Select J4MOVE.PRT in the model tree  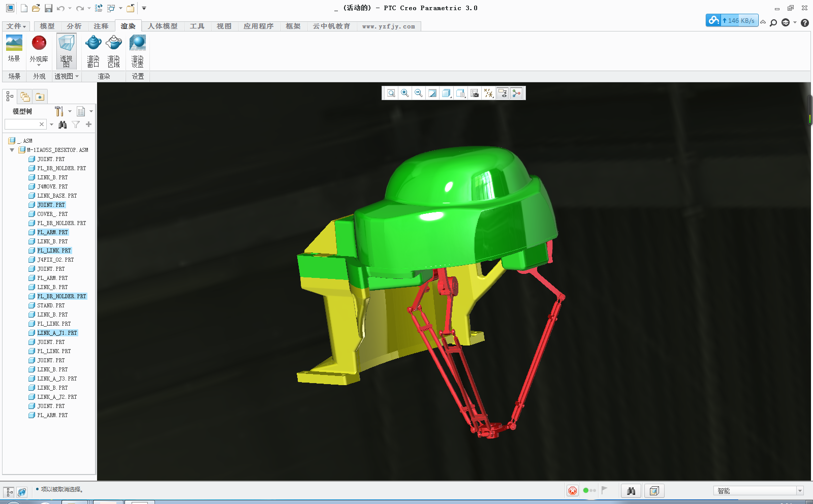(x=52, y=187)
